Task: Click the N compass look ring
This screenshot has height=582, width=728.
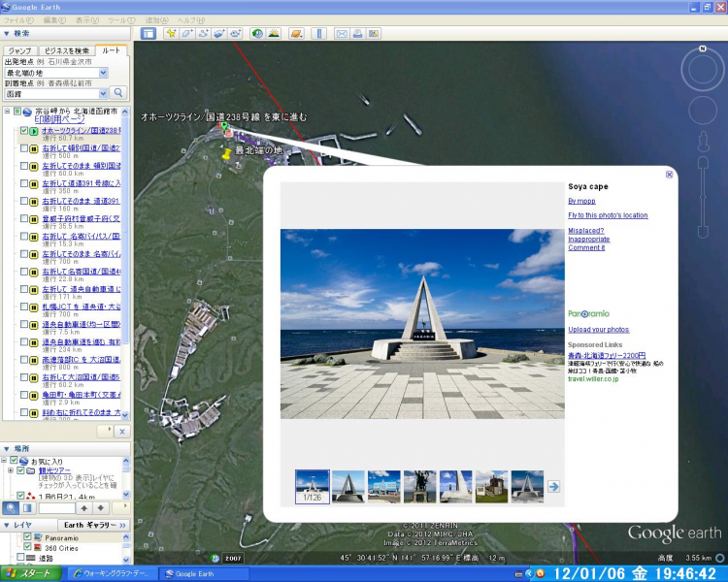Action: tap(703, 70)
